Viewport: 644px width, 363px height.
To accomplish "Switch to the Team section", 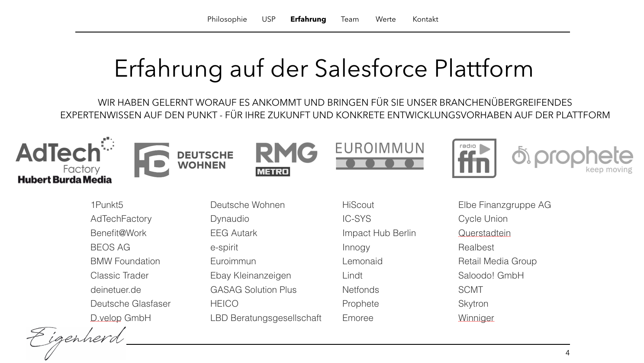I will tap(350, 19).
